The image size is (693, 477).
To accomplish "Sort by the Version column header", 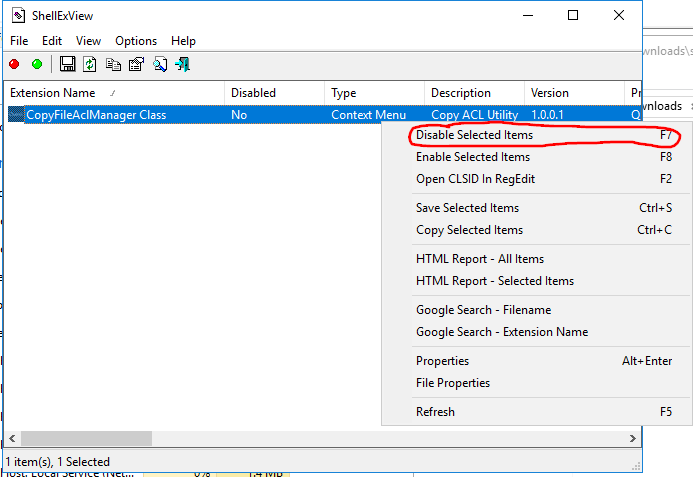I will pyautogui.click(x=574, y=93).
